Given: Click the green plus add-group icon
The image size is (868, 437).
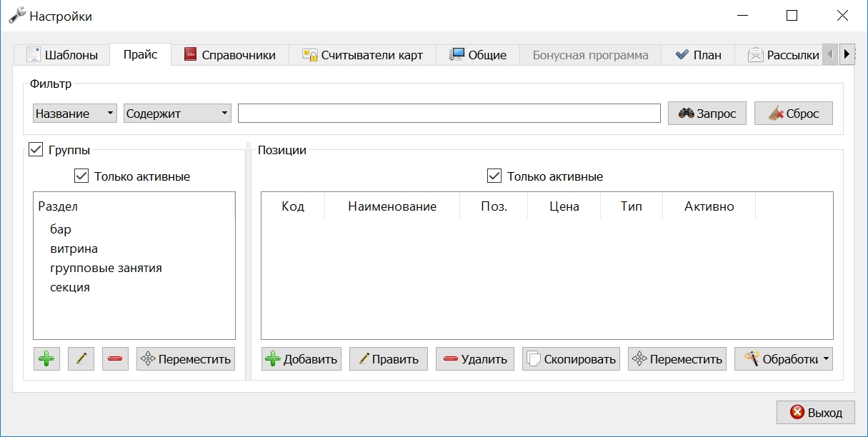Looking at the screenshot, I should coord(46,358).
